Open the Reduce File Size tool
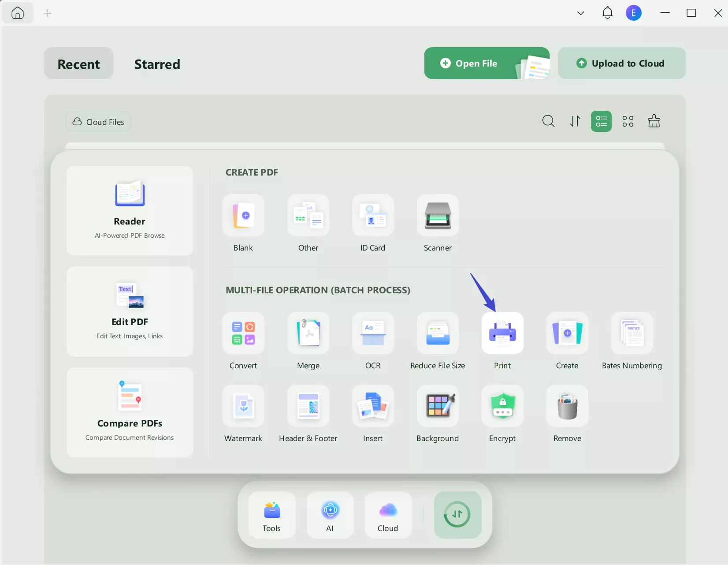728x565 pixels. point(438,333)
